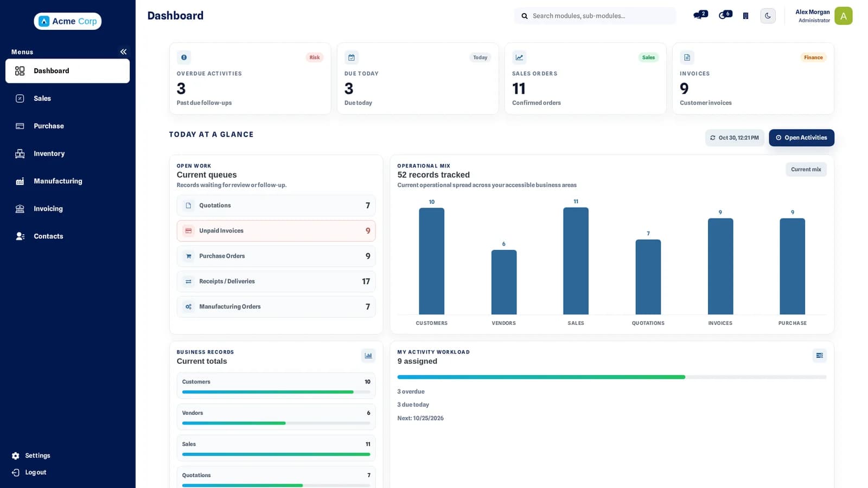Click the search field for modules

(x=595, y=16)
